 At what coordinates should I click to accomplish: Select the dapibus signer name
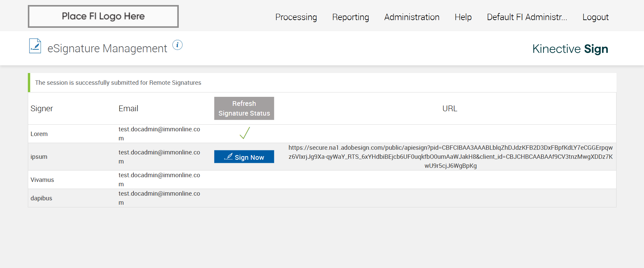pyautogui.click(x=41, y=198)
